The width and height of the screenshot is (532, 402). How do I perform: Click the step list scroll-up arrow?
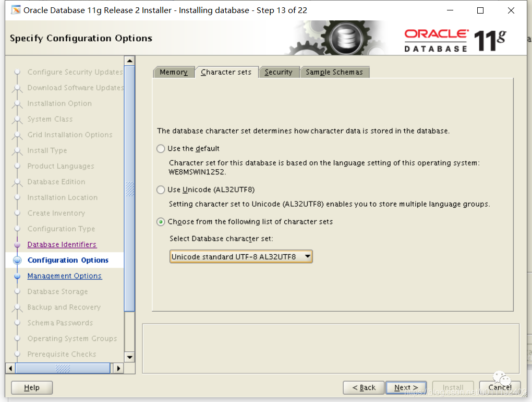(129, 61)
